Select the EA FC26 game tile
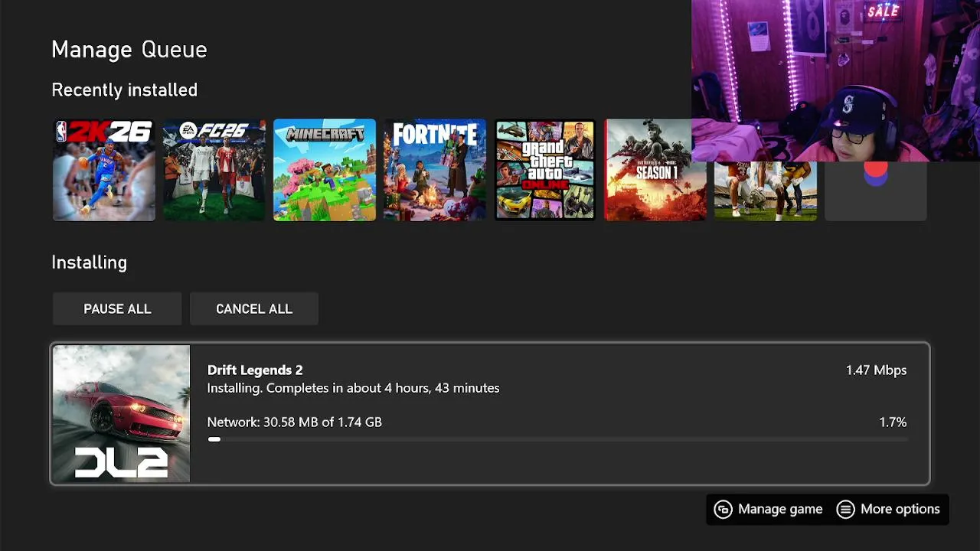980x551 pixels. click(x=214, y=170)
